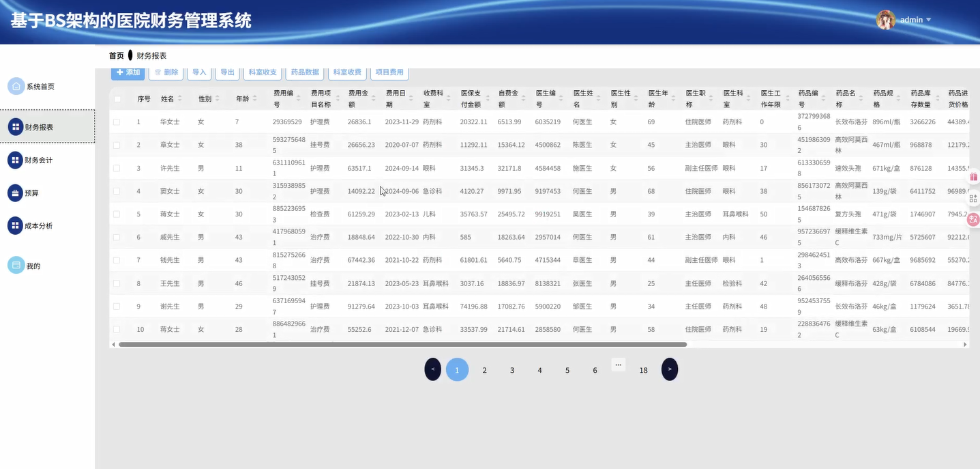This screenshot has width=980, height=469.
Task: Click the scrollbar left arrow
Action: click(x=113, y=345)
